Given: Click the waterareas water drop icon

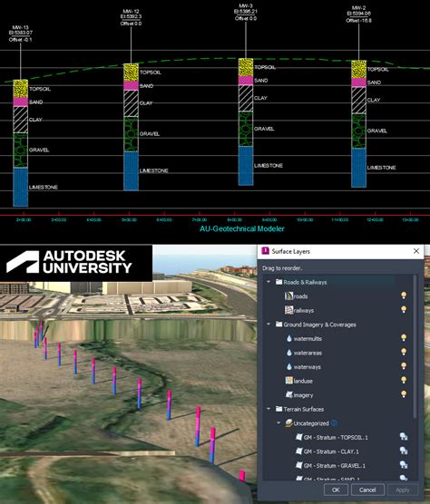Looking at the screenshot, I should pos(289,353).
